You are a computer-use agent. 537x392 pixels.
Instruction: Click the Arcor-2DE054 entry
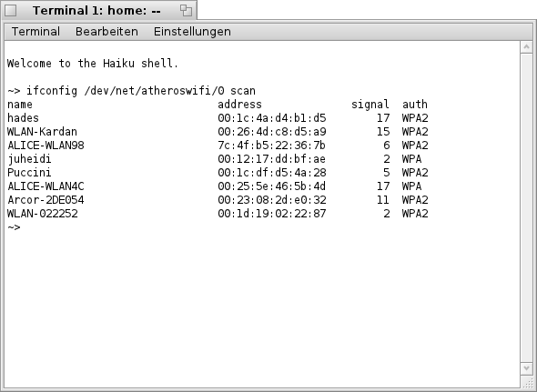(46, 200)
